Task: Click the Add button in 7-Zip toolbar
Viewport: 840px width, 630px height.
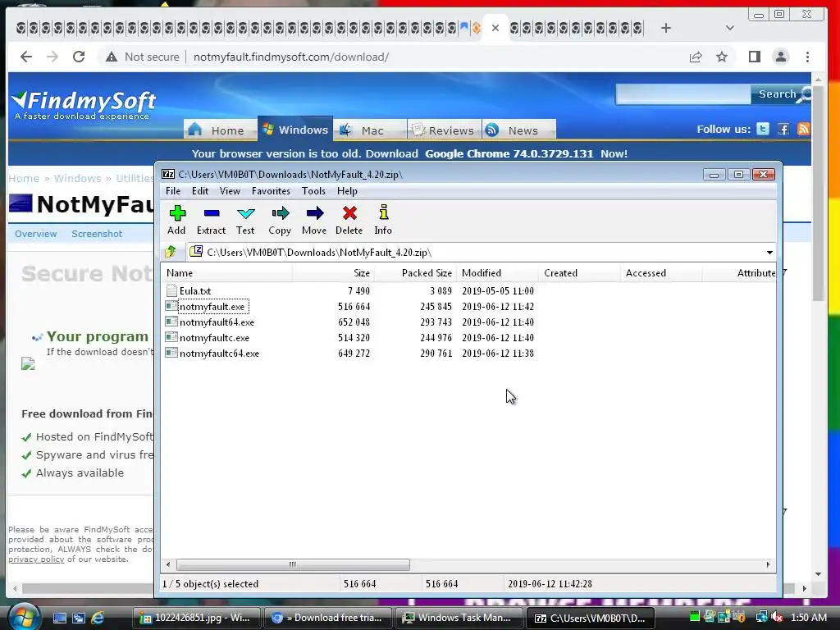Action: click(x=176, y=220)
